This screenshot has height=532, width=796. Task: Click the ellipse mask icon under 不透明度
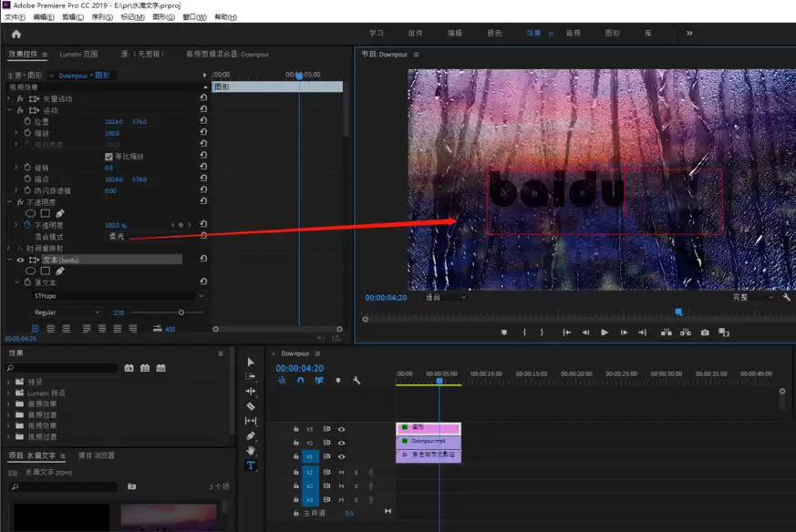pyautogui.click(x=30, y=212)
